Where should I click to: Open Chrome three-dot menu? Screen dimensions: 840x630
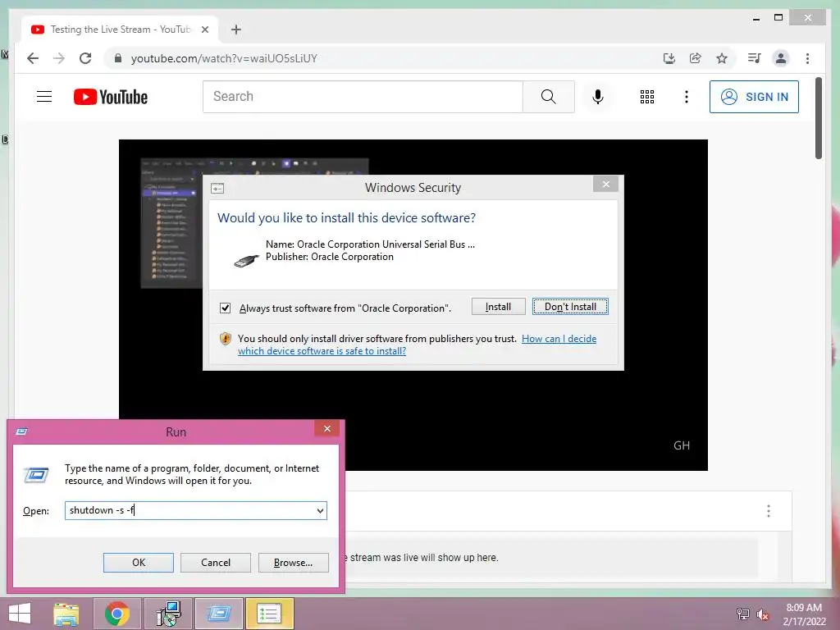(x=807, y=58)
